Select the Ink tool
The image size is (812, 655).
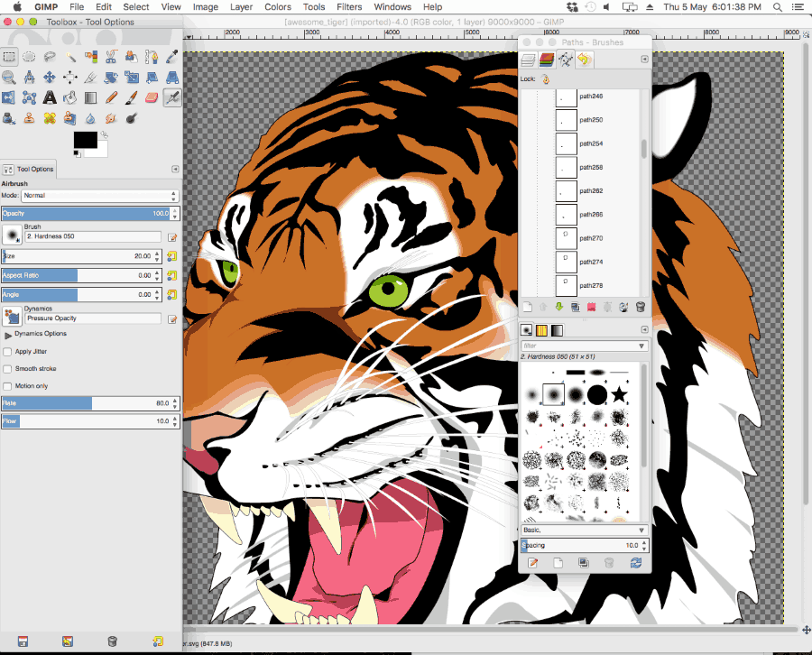tap(9, 118)
